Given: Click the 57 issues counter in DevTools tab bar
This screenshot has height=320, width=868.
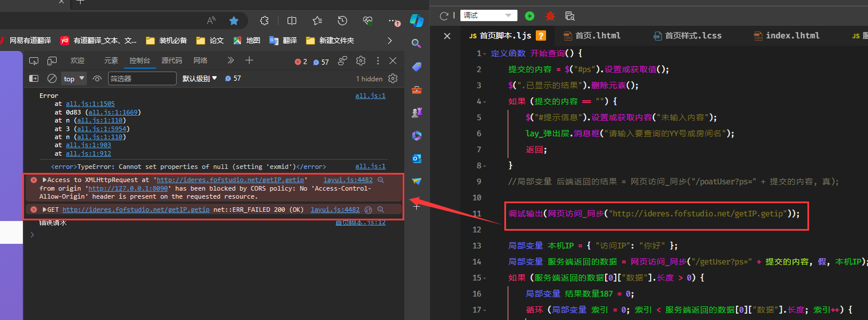Looking at the screenshot, I should pyautogui.click(x=321, y=62).
